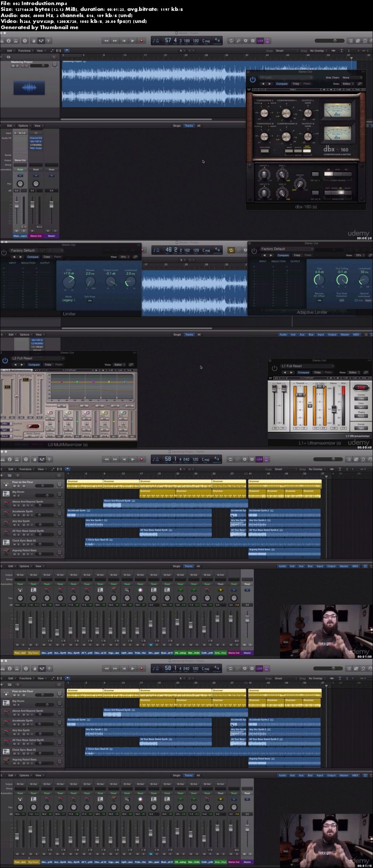The image size is (373, 868).
Task: Click the Compression R knob on the dbx-160
Action: (x=286, y=136)
